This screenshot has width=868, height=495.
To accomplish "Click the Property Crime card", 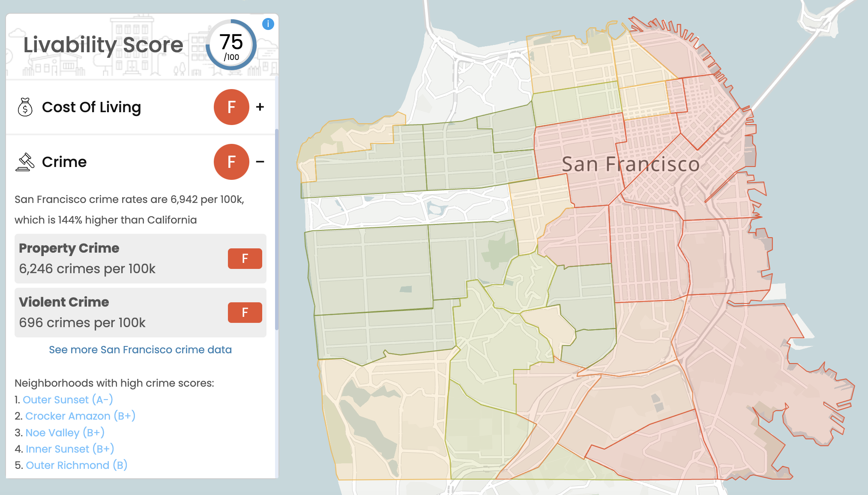I will tap(141, 259).
